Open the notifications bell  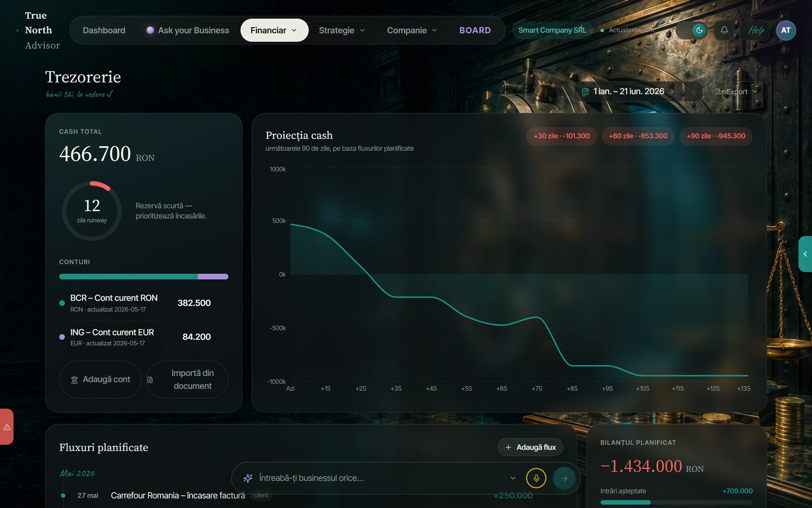pyautogui.click(x=724, y=30)
